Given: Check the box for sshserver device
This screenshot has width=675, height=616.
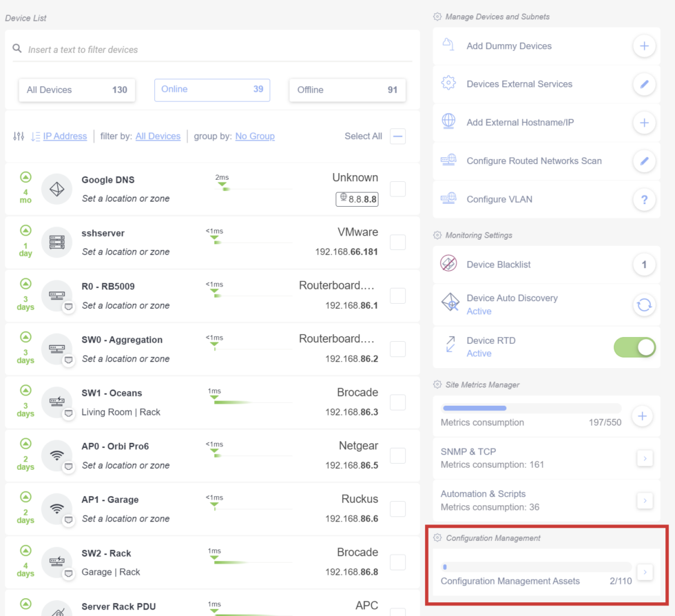Looking at the screenshot, I should pos(397,242).
